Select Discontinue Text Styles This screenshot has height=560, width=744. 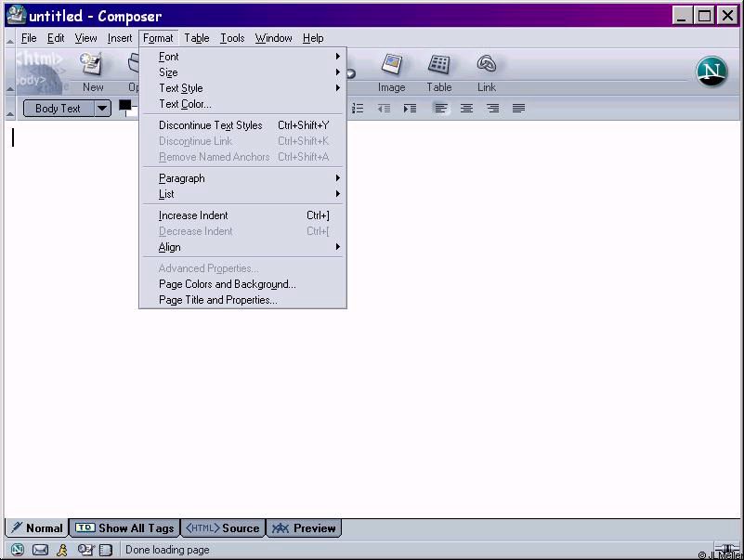(243, 124)
